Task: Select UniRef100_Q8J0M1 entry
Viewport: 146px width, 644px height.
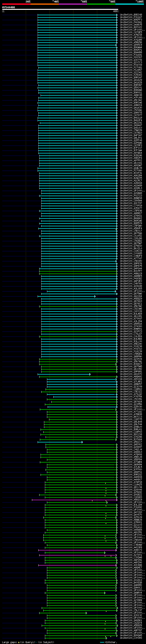Action: click(x=131, y=316)
